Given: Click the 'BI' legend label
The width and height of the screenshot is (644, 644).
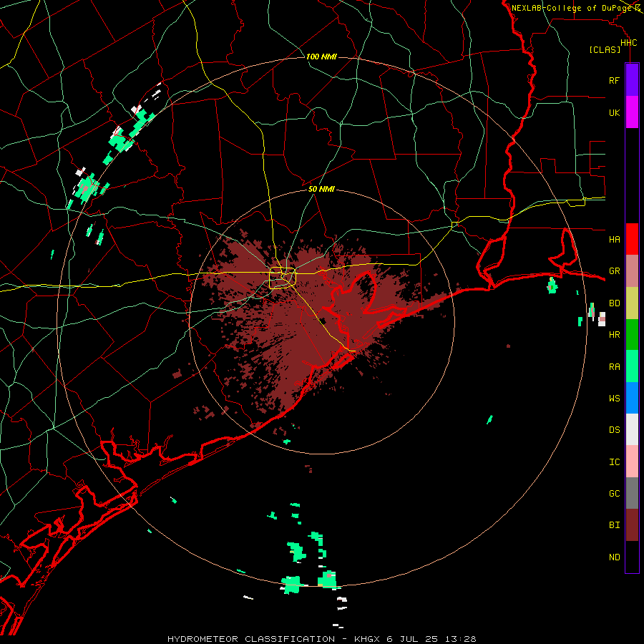Looking at the screenshot, I should [614, 525].
